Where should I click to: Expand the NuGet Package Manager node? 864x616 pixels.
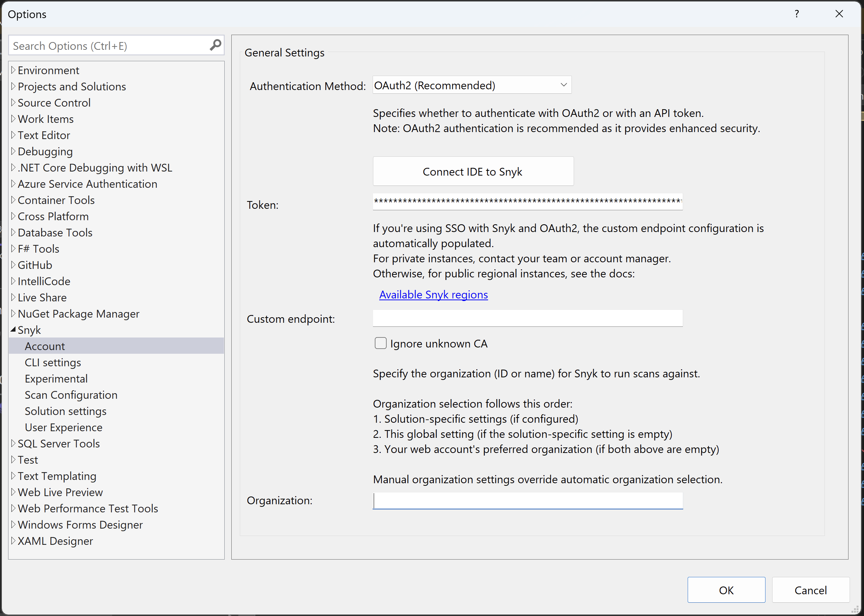pos(13,314)
